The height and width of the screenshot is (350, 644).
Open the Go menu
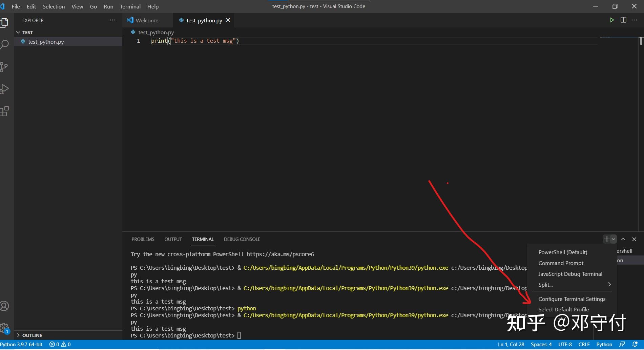pyautogui.click(x=94, y=6)
